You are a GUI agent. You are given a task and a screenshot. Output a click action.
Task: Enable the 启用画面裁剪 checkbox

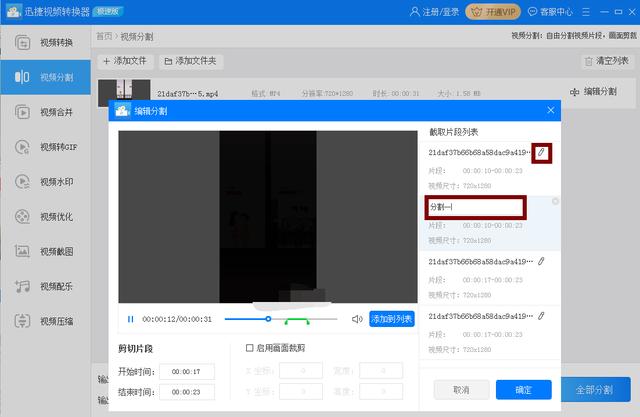click(249, 348)
